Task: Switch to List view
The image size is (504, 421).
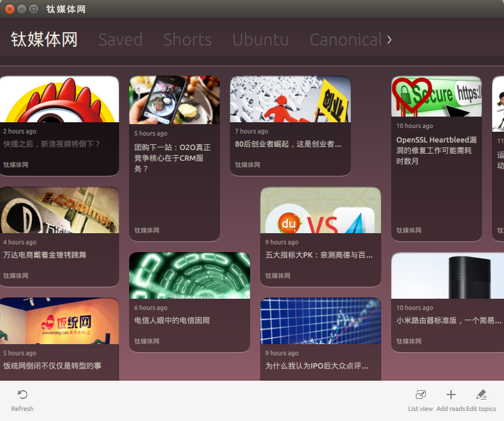Action: (x=420, y=400)
